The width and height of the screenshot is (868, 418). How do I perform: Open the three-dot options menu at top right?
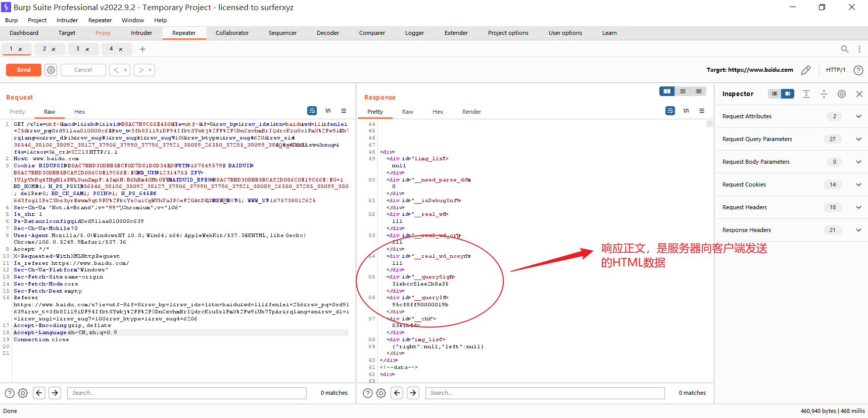859,49
